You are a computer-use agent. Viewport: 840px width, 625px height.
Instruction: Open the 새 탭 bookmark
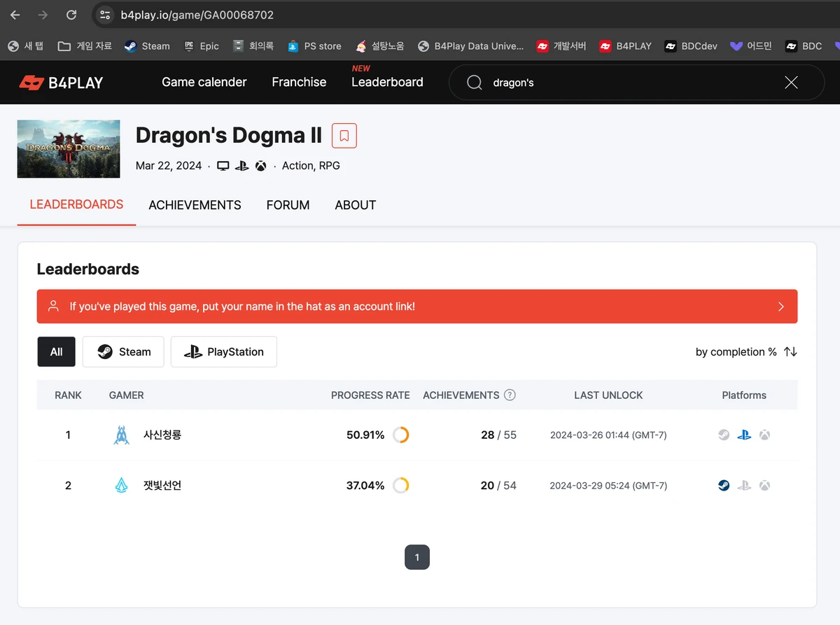pos(25,46)
